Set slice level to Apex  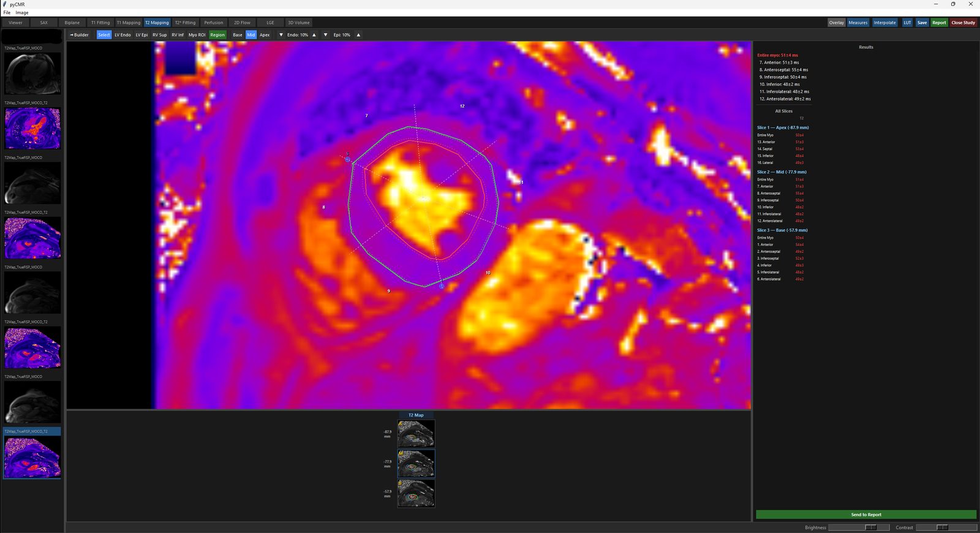pos(265,35)
